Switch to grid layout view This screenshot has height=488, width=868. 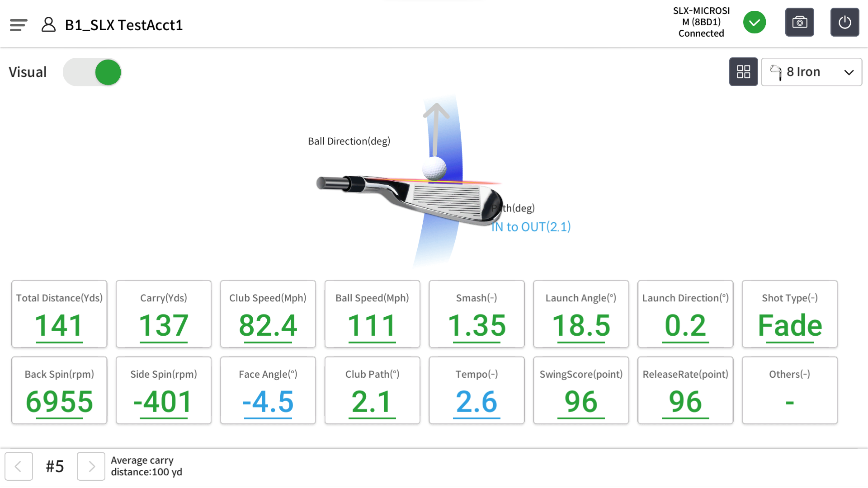[743, 72]
